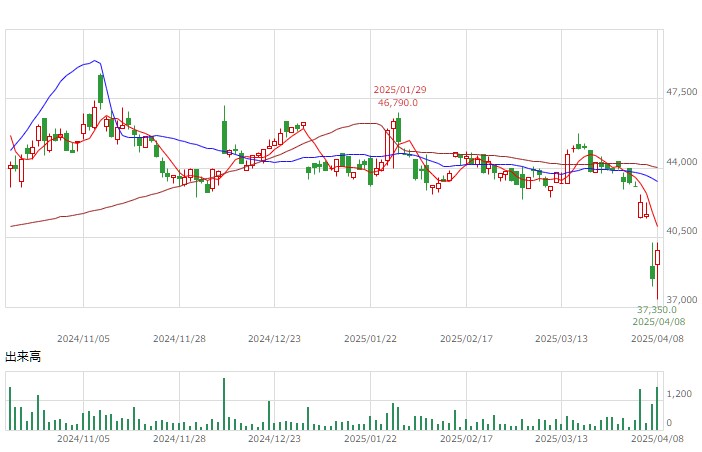702x452 pixels.
Task: Click the 46,790.0 high price annotation
Action: [x=398, y=103]
